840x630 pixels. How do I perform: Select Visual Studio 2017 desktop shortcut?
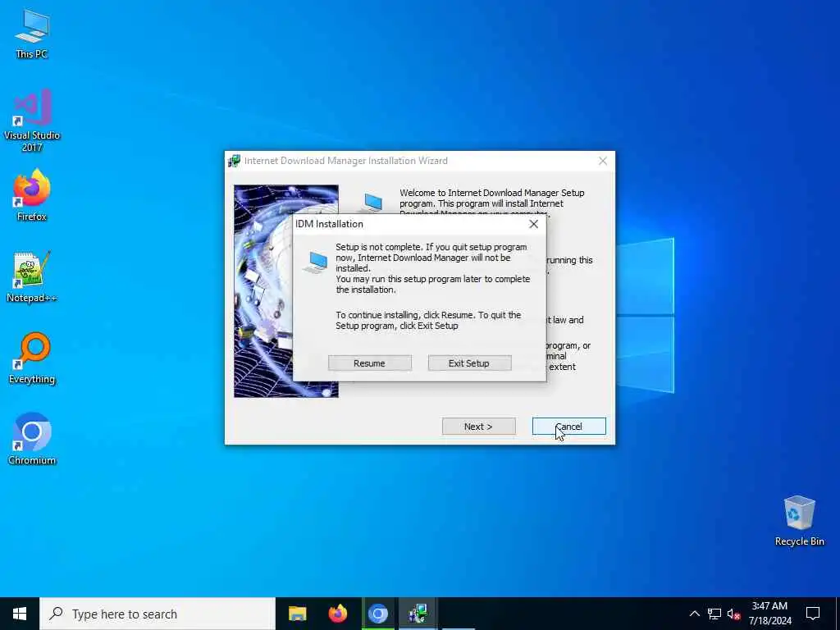click(32, 121)
